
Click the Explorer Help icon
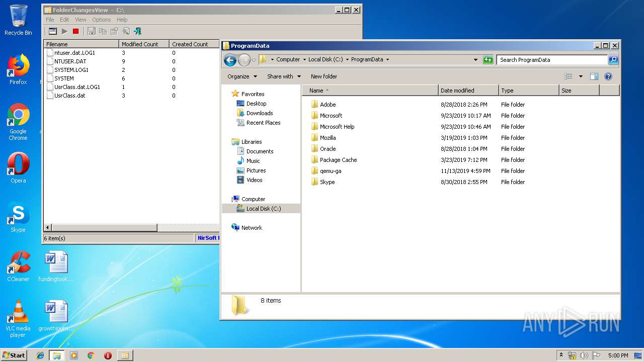pyautogui.click(x=608, y=76)
